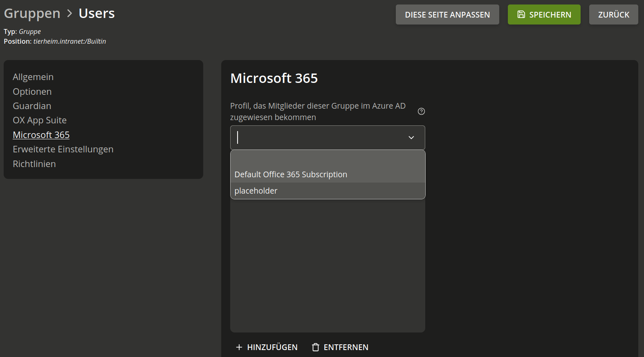Click the plus icon of Hinzufügen
This screenshot has height=357, width=644.
point(239,347)
